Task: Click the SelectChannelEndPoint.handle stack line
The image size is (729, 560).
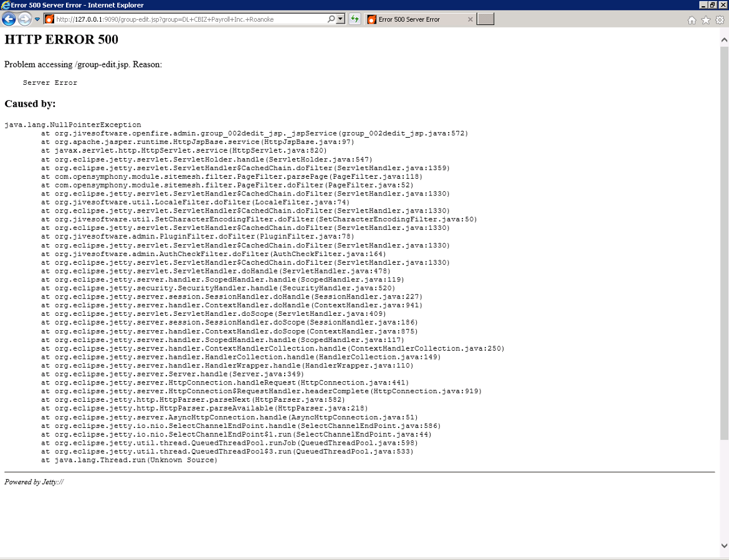Action: [241, 425]
